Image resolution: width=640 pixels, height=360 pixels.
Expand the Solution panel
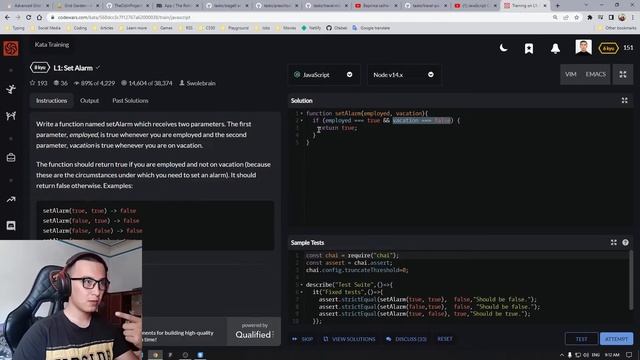click(624, 100)
